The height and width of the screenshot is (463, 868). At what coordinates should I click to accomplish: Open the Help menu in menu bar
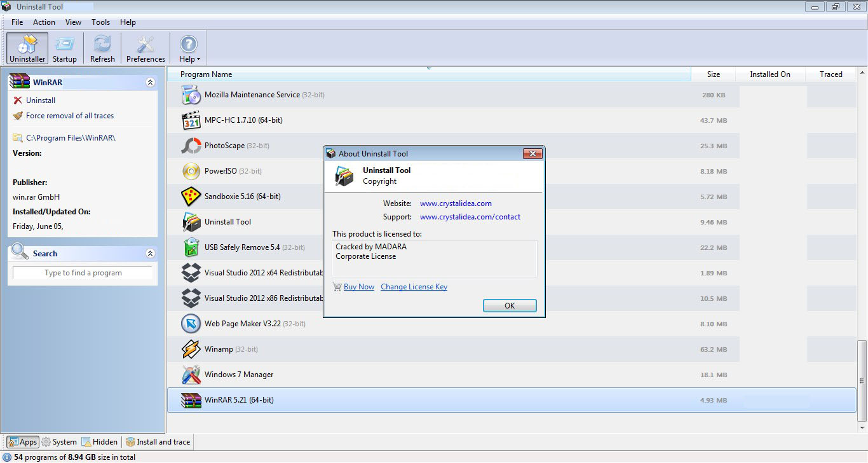coord(128,22)
